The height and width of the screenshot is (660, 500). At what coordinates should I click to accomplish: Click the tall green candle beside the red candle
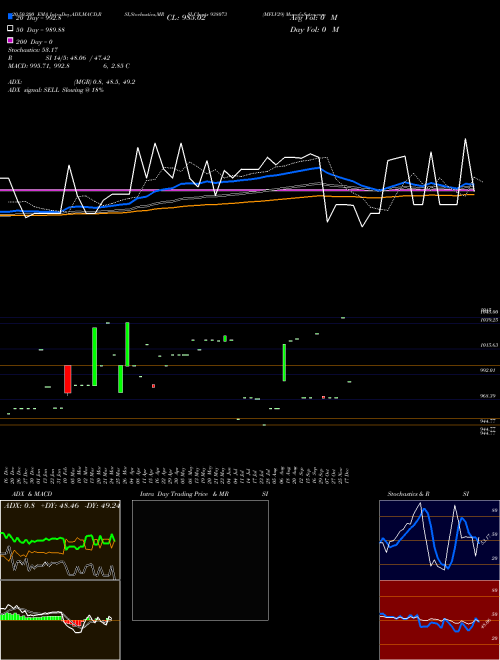click(x=95, y=357)
